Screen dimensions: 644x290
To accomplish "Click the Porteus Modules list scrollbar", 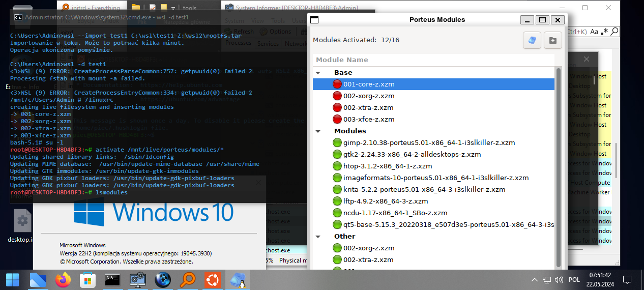I will (x=559, y=168).
